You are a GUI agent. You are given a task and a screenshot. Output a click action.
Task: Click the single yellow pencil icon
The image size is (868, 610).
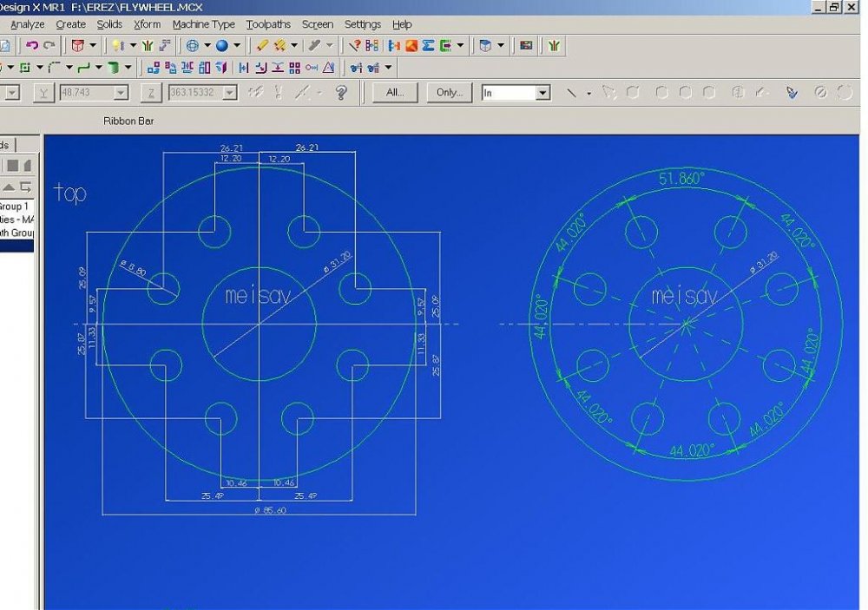pos(262,45)
